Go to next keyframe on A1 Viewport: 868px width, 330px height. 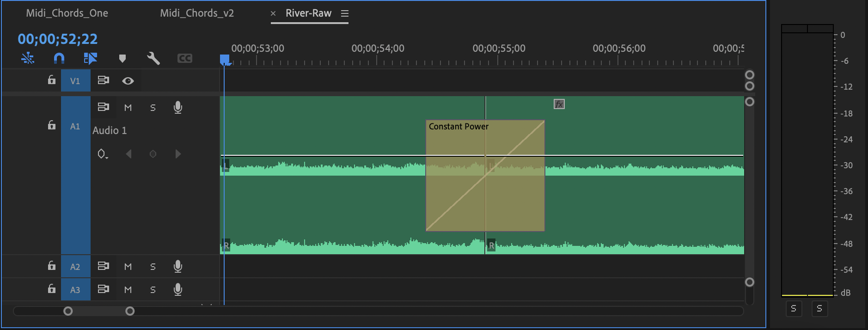tap(178, 154)
